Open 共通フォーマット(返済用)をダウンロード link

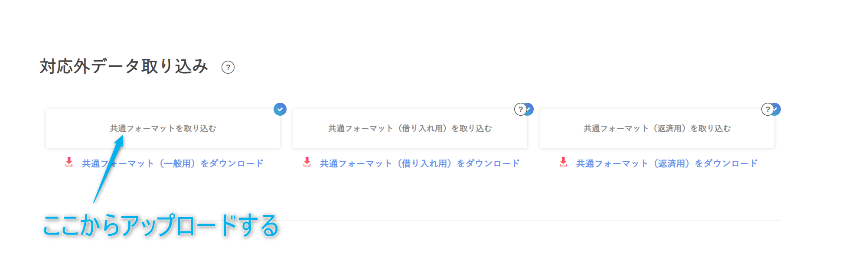pos(667,163)
